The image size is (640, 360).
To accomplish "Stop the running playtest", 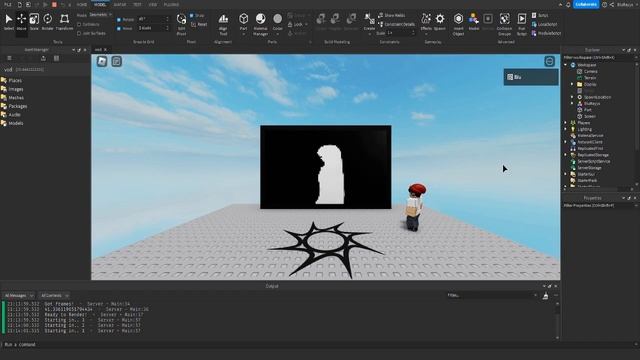I will 54,4.
